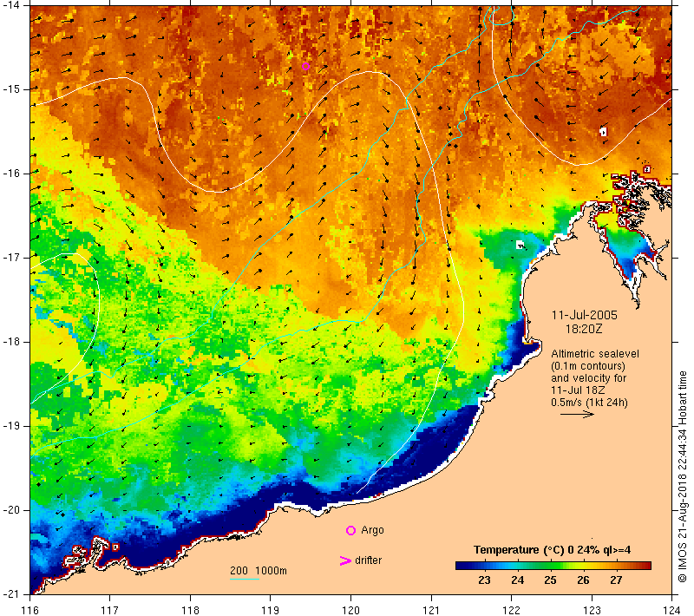Click the magenta Argo float circle on the map
The height and width of the screenshot is (616, 694).
click(305, 67)
